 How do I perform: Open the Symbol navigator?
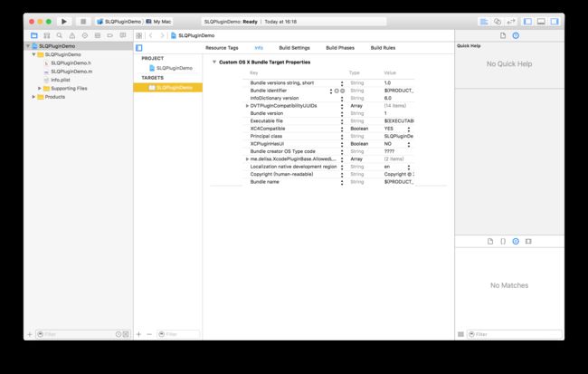[47, 35]
